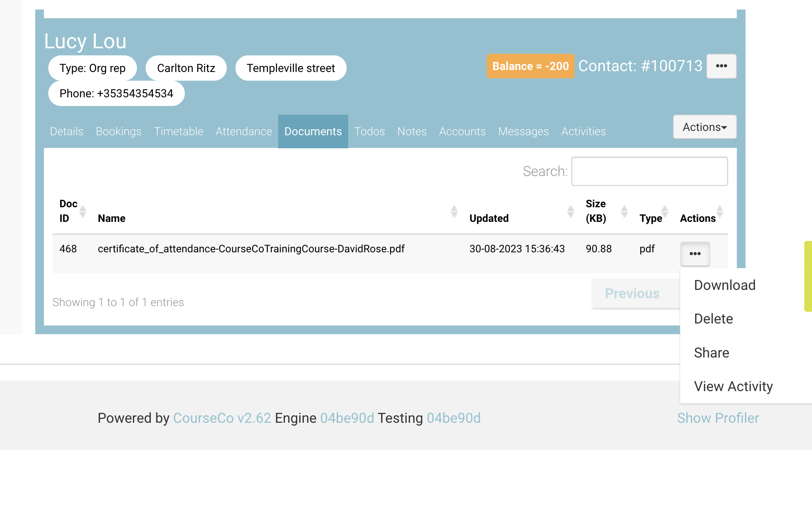Select Download from the context menu
This screenshot has width=812, height=507.
point(725,285)
